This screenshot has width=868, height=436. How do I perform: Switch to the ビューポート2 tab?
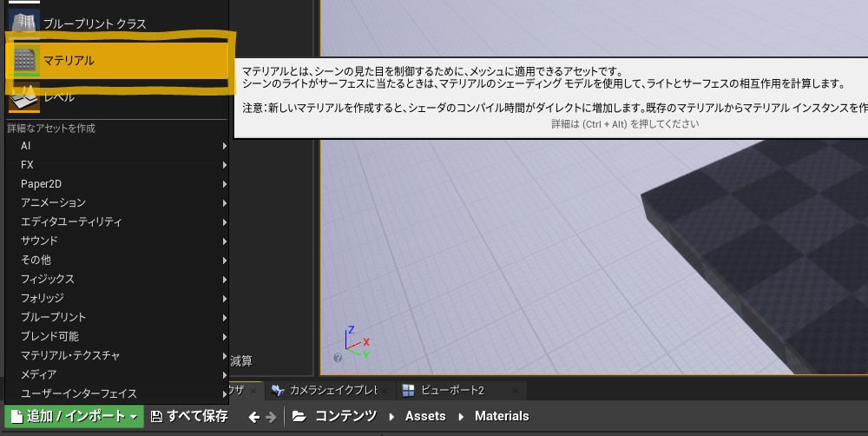click(x=461, y=390)
